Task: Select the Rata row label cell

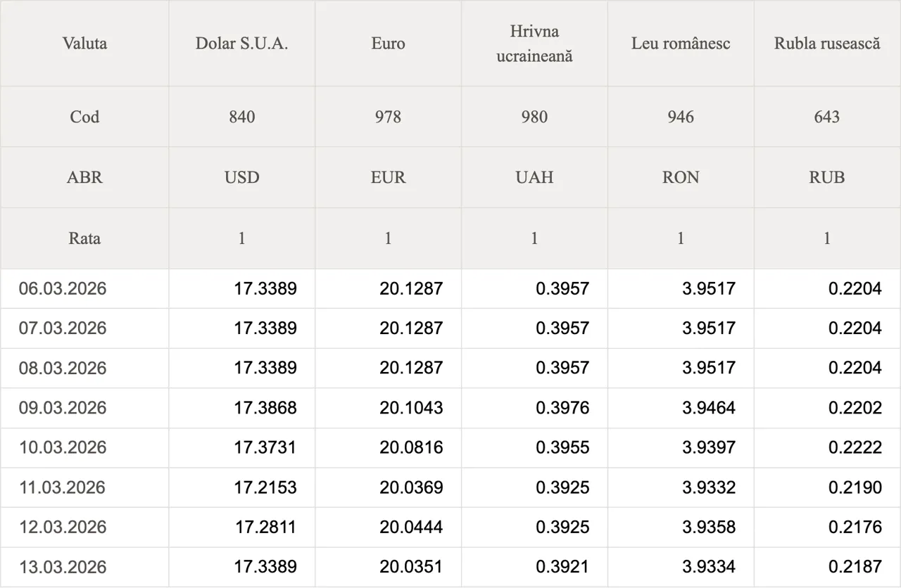Action: (x=84, y=238)
